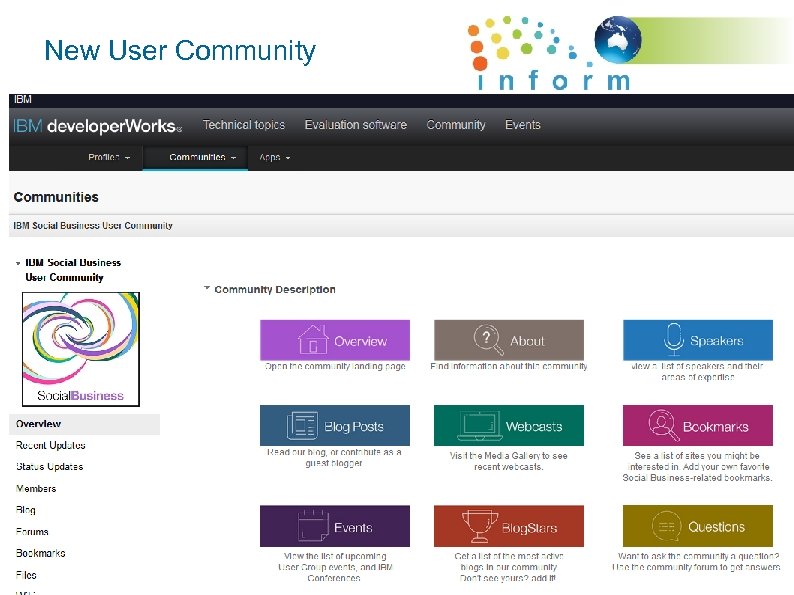
Task: Click 'Visit the Media Gallery' description text
Action: (x=508, y=461)
